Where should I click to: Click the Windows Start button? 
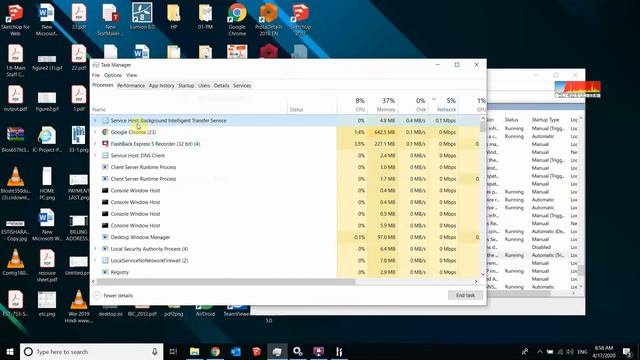pos(10,351)
